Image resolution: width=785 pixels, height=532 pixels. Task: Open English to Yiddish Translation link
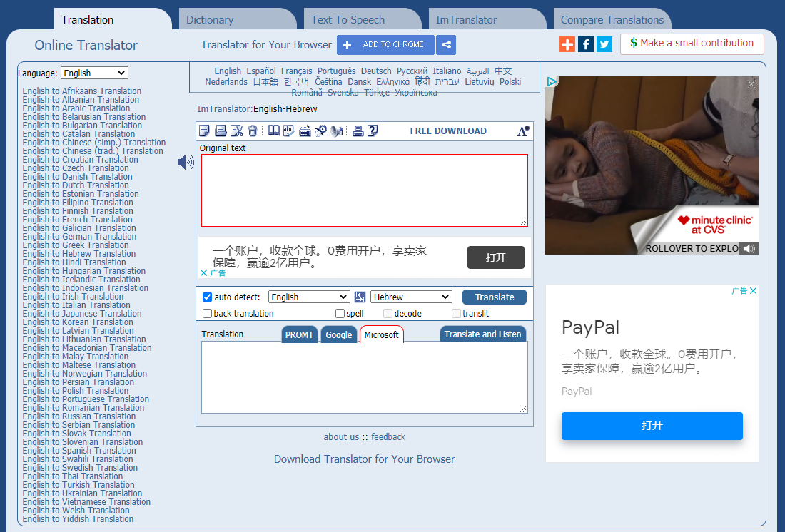[78, 519]
